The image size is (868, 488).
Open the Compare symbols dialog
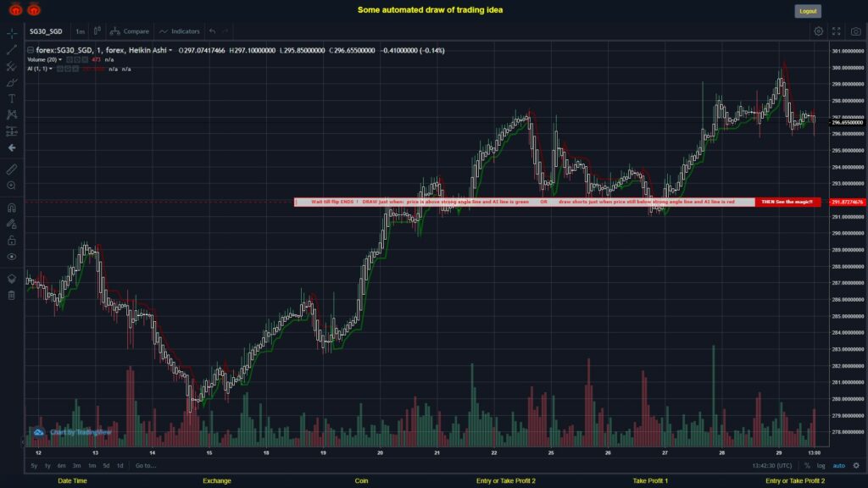[x=130, y=31]
